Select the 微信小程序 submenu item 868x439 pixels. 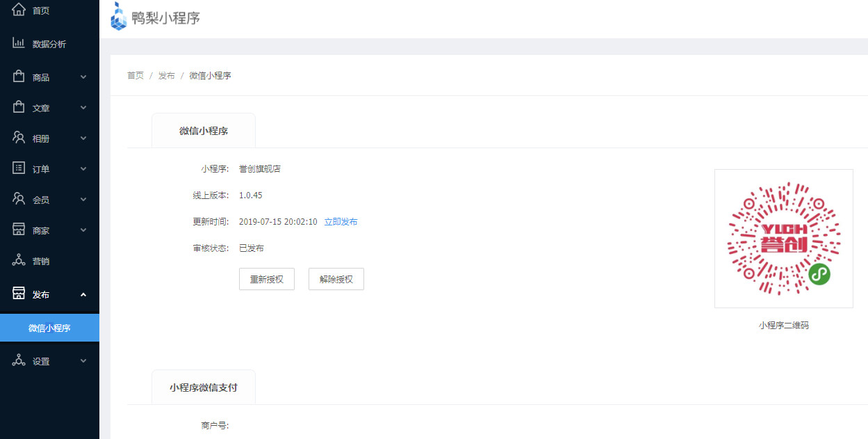click(49, 328)
